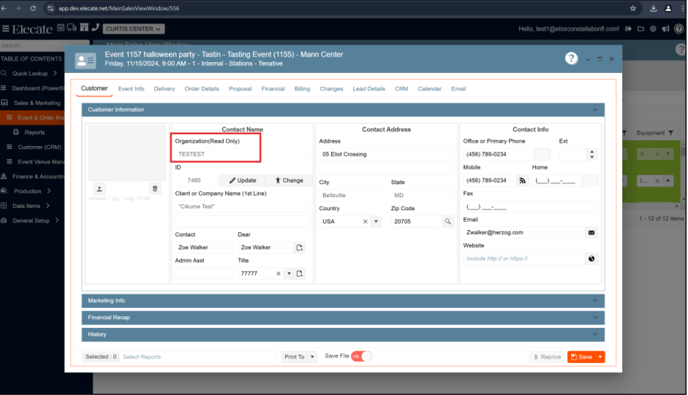Open the hamburger menu beside Elecate logo

[x=5, y=29]
